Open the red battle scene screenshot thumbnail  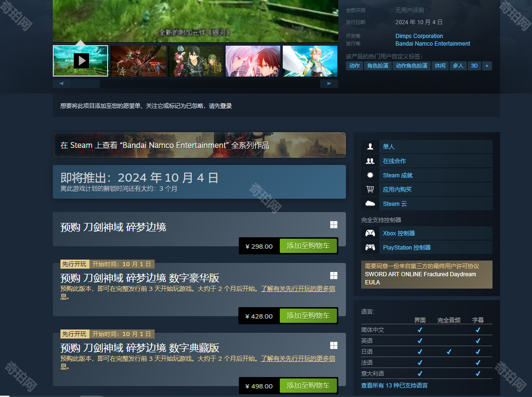tap(138, 61)
